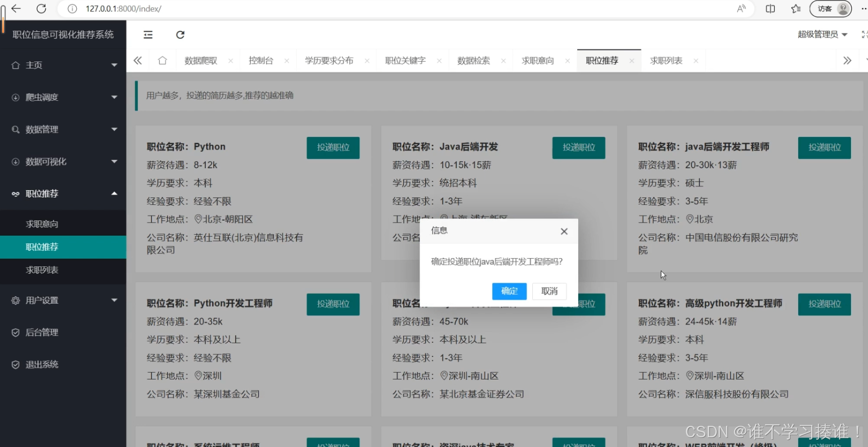The height and width of the screenshot is (447, 868).
Task: Open the browser favorites star icon
Action: tap(796, 9)
